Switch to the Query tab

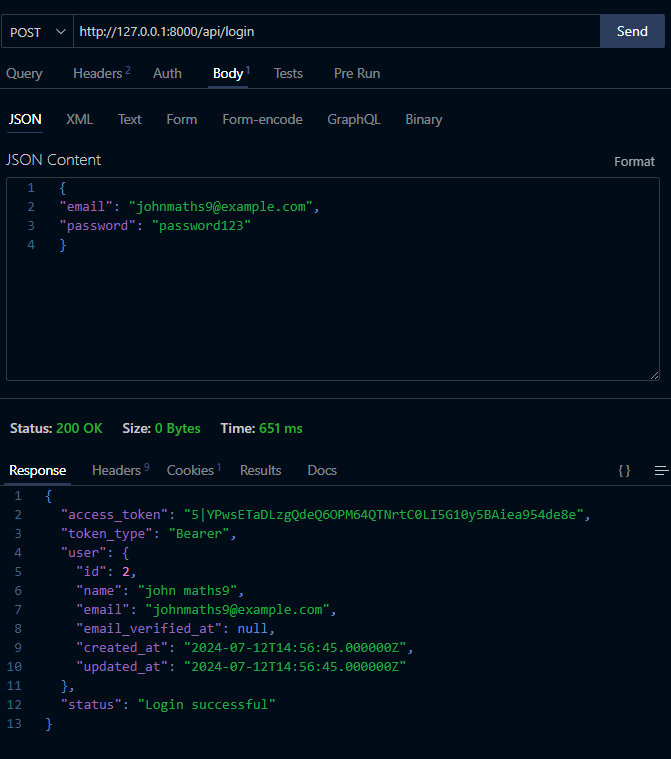tap(24, 73)
